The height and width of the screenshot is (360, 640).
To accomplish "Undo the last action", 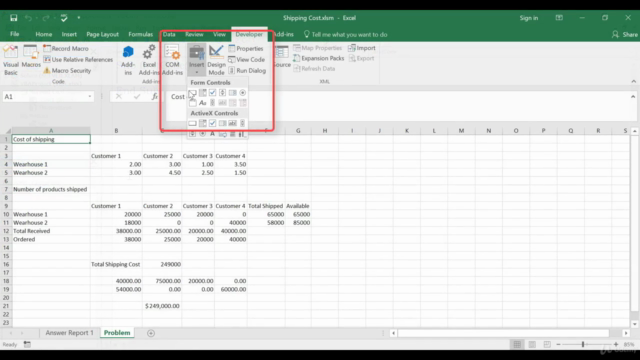I will (x=28, y=18).
